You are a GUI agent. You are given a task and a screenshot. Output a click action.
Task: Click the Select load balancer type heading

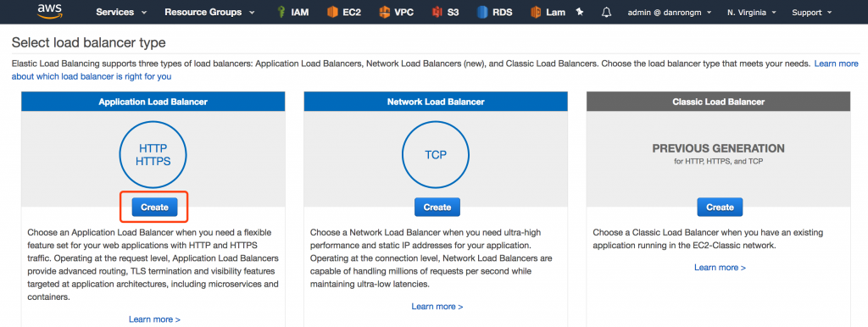tap(88, 42)
